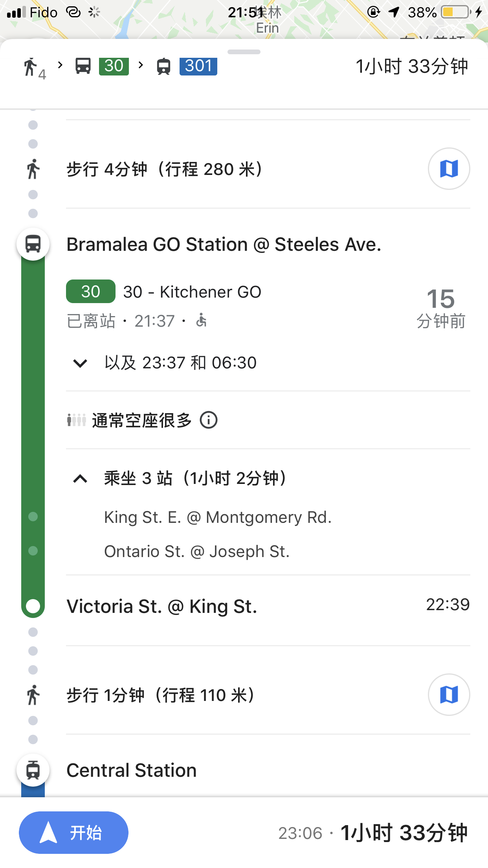Tap the train icon in route summary header
Image resolution: width=488 pixels, height=868 pixels.
164,66
